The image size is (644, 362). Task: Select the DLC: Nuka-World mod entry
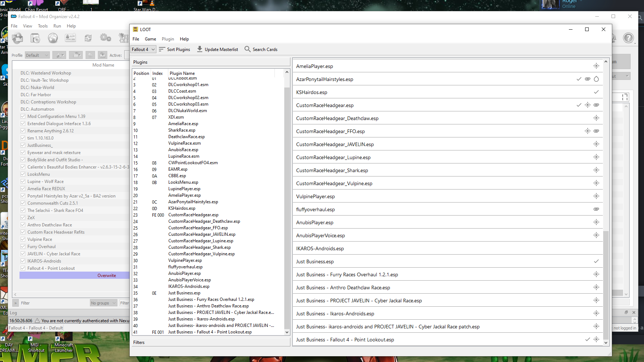point(37,88)
